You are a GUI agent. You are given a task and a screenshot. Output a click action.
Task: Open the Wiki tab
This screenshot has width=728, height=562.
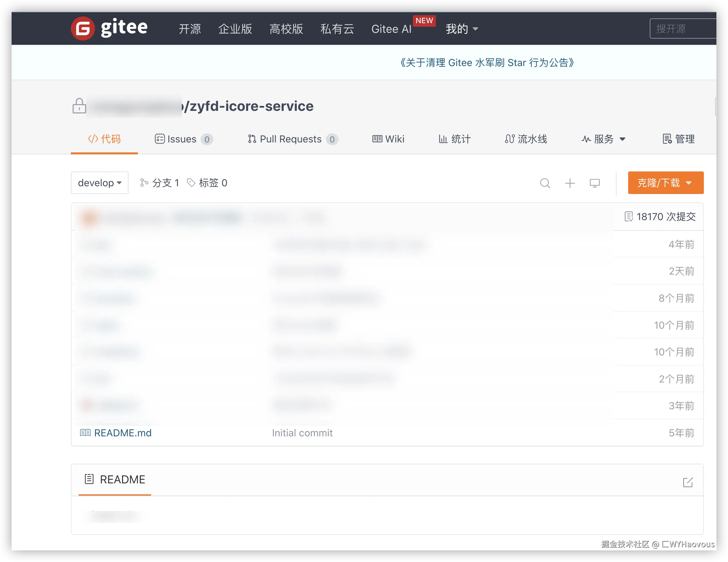click(x=388, y=139)
